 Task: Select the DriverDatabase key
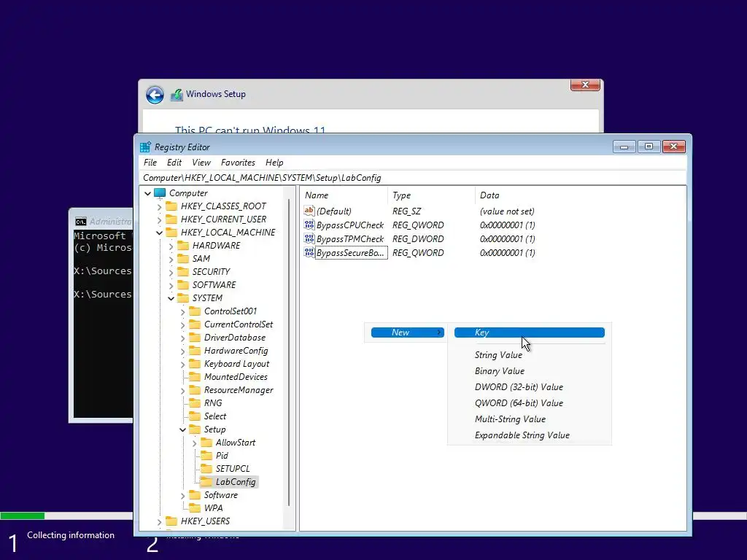point(234,338)
